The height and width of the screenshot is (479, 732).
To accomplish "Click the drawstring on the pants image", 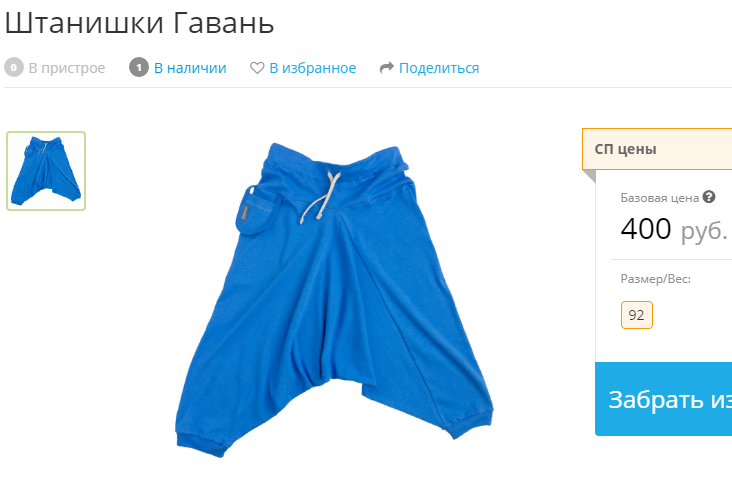I will 321,197.
